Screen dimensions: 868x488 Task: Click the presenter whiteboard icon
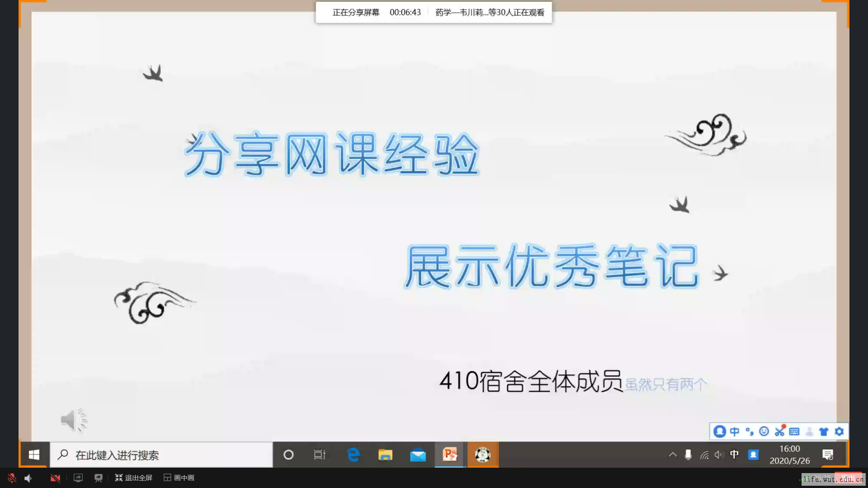pos(98,478)
